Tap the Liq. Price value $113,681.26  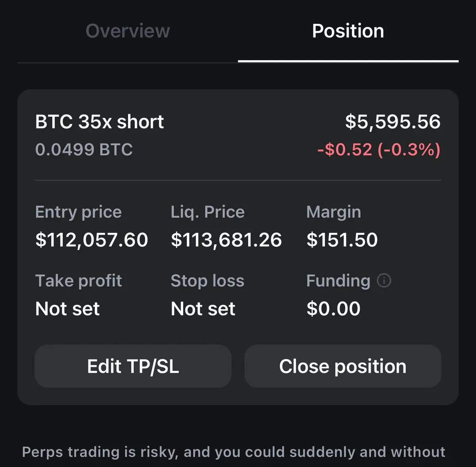click(x=226, y=240)
